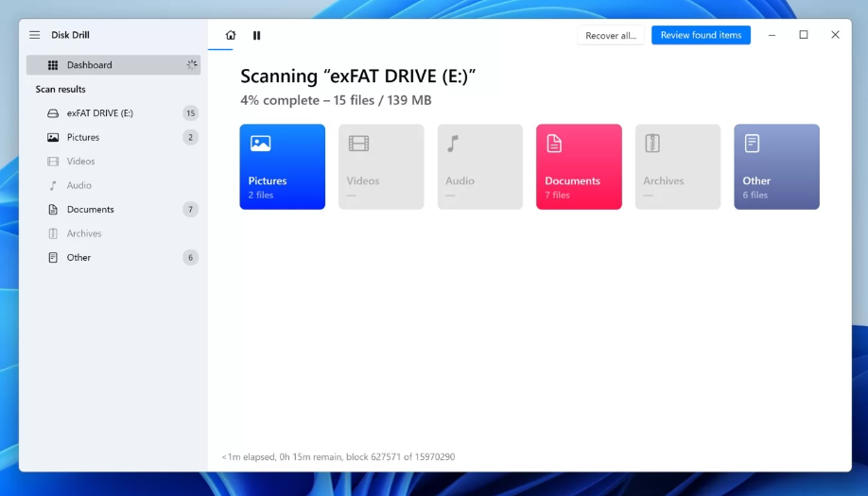Click the exFAT DRIVE (E:) drive icon
Image resolution: width=868 pixels, height=496 pixels.
point(53,113)
